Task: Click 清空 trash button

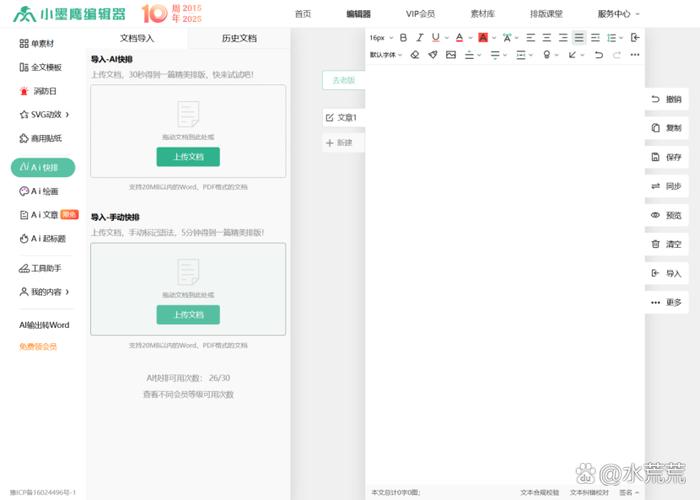Action: (667, 244)
